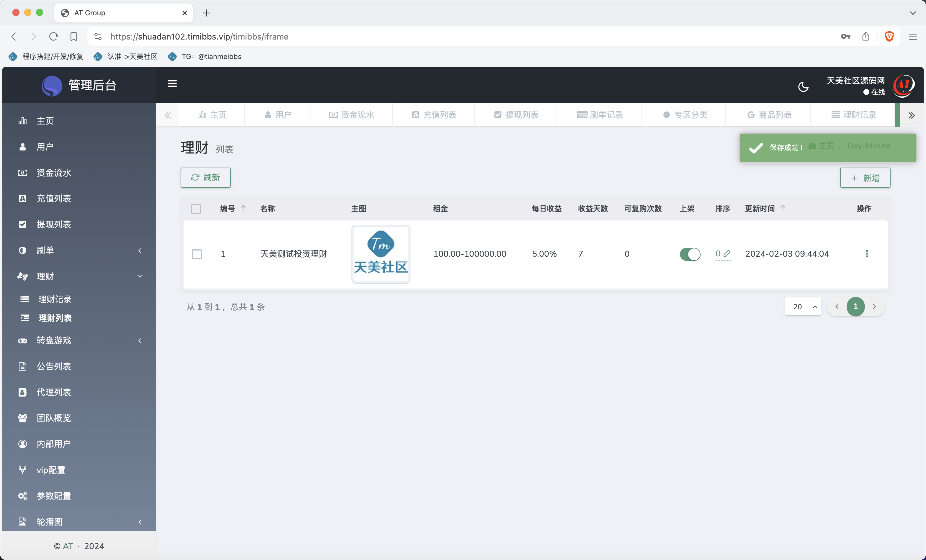
Task: Select all rows header checkbox
Action: click(196, 209)
